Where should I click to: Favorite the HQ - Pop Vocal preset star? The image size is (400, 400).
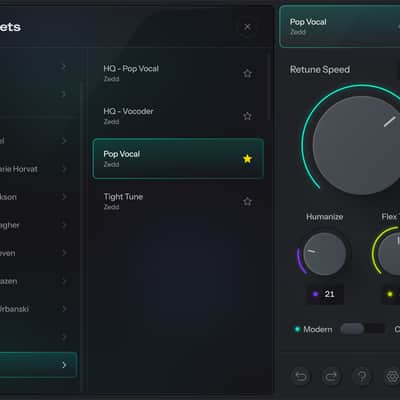pyautogui.click(x=247, y=73)
